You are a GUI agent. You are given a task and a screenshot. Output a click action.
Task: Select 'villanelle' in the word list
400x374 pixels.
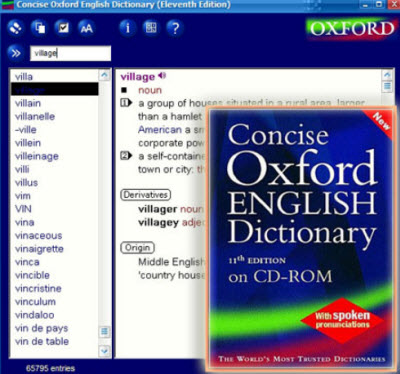pos(35,116)
